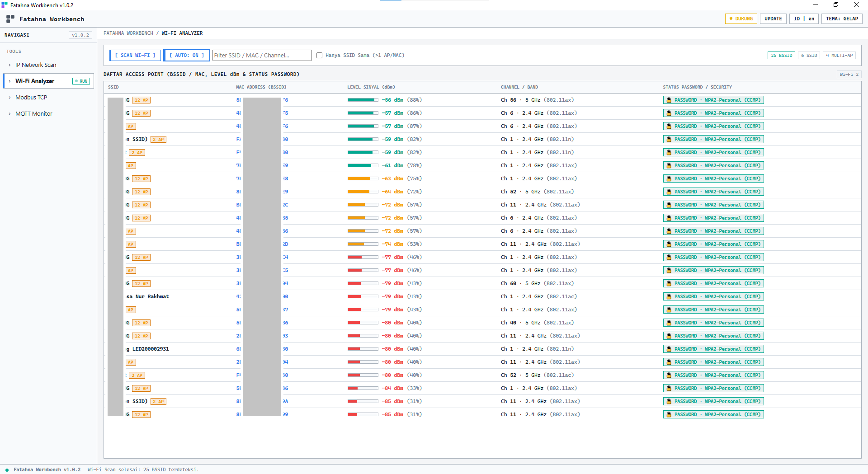Click the lock icon in the -84 dBm row
The height and width of the screenshot is (474, 868).
pos(669,389)
